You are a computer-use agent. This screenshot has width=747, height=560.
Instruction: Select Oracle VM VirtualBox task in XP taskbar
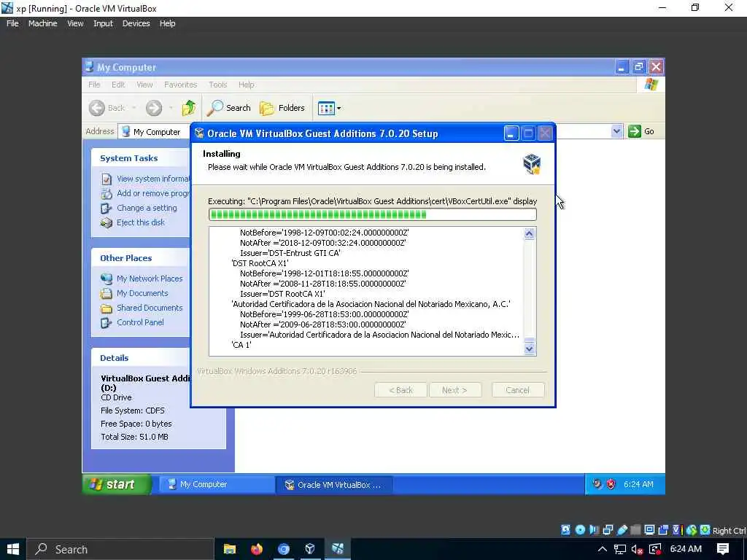(x=334, y=485)
